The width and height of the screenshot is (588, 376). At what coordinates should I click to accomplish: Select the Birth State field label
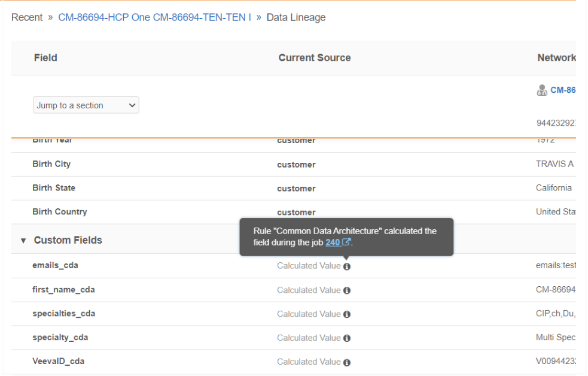54,188
